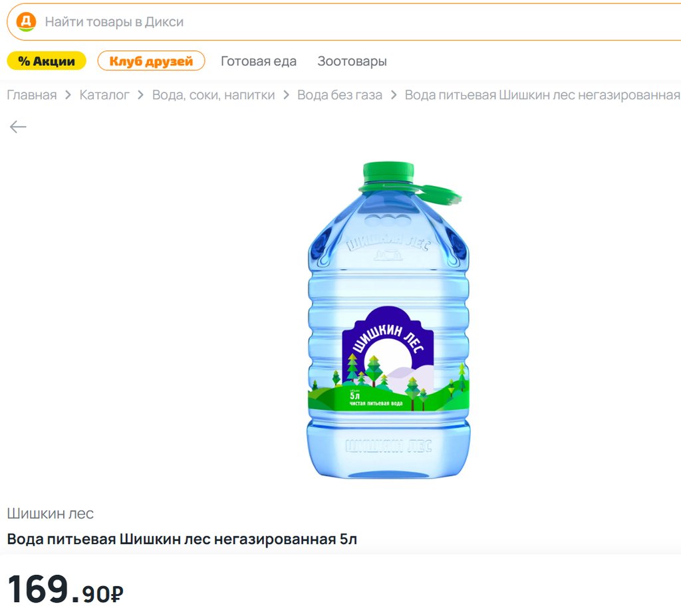Click chevron after Вода без газа breadcrumb
Viewport: 681px width, 616px height.
click(394, 95)
